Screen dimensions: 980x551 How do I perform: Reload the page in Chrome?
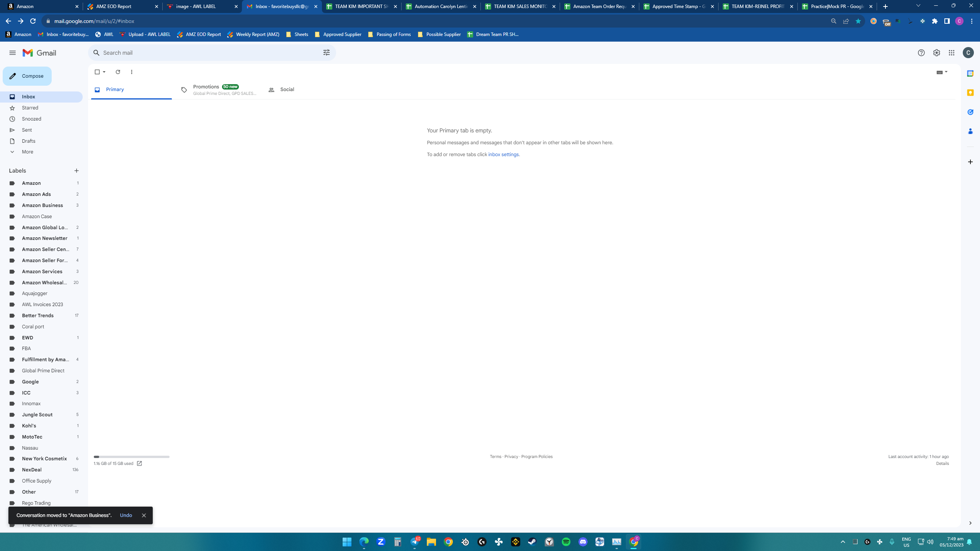[x=33, y=21]
